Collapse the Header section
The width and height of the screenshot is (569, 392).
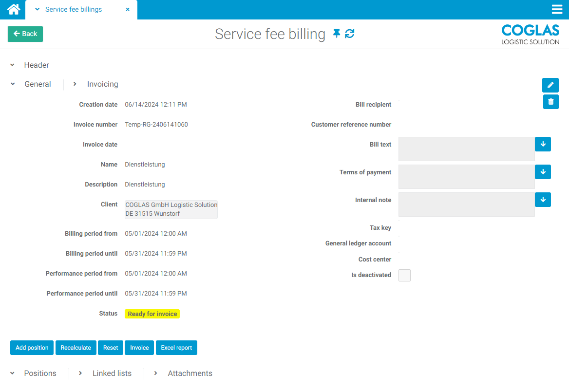click(13, 65)
